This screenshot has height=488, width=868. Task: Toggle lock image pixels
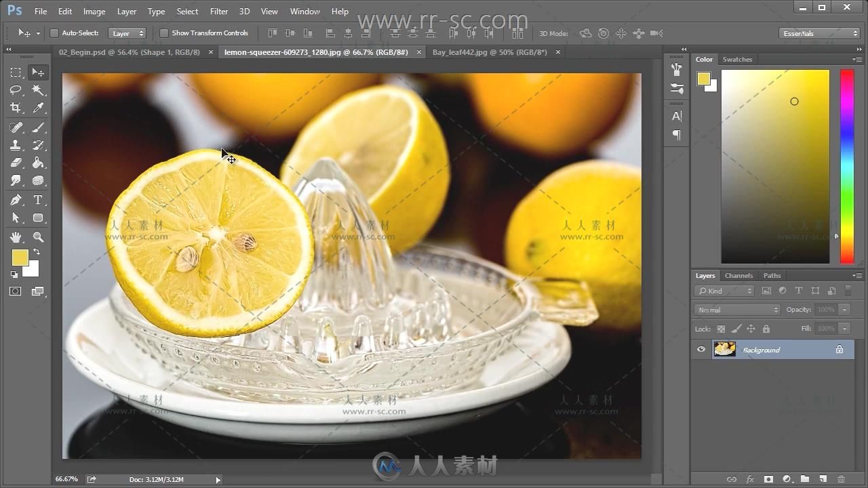[x=736, y=329]
